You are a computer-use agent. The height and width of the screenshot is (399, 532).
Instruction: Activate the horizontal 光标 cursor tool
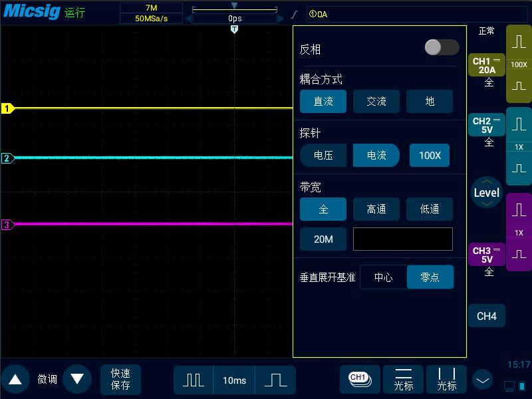click(x=402, y=380)
